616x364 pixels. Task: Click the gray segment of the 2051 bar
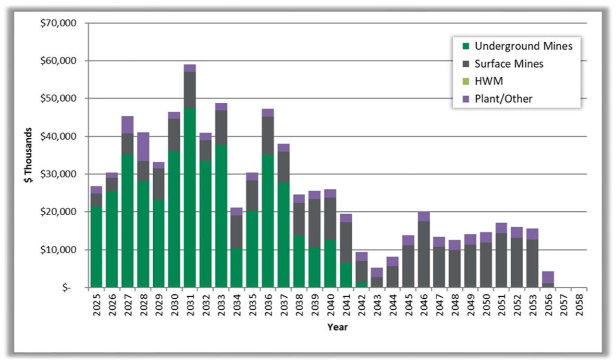(502, 260)
